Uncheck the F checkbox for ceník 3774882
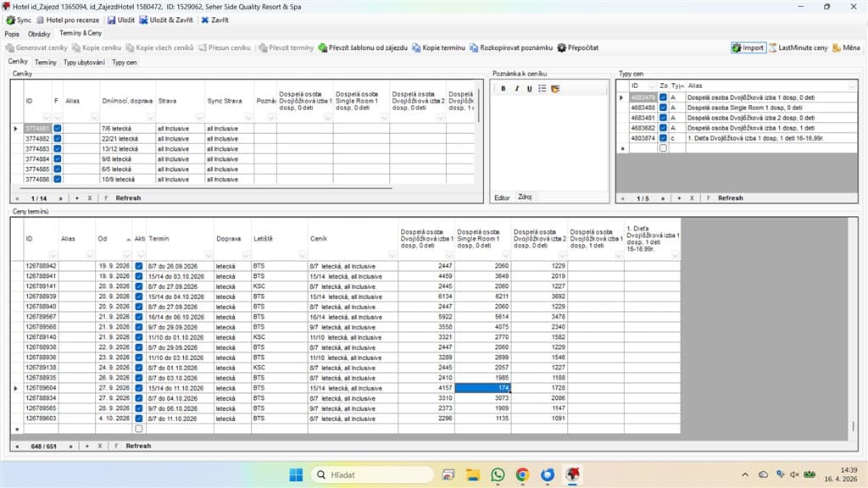The image size is (868, 488). pyautogui.click(x=58, y=139)
